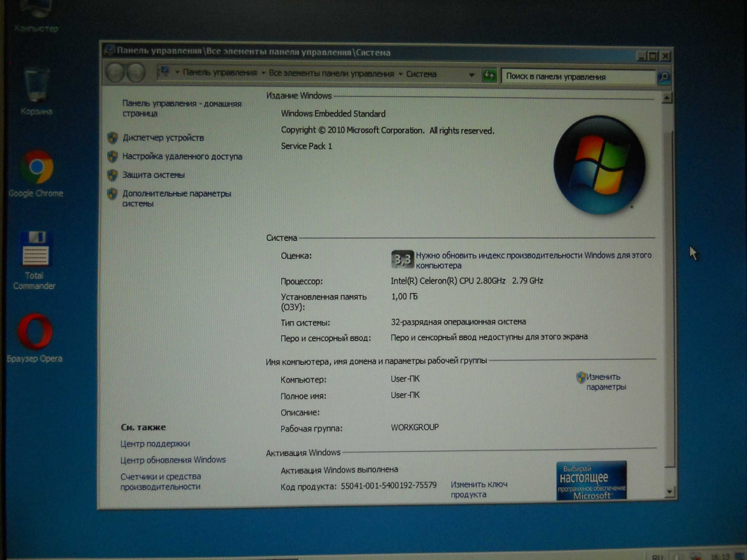Click Изменить ключ продукта link
The height and width of the screenshot is (560, 747).
click(479, 490)
